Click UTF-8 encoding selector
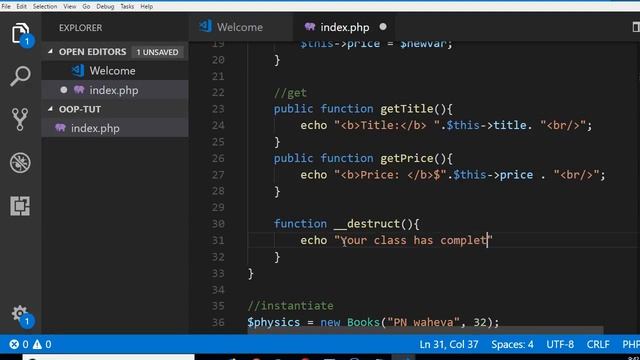The image size is (640, 360). click(560, 344)
